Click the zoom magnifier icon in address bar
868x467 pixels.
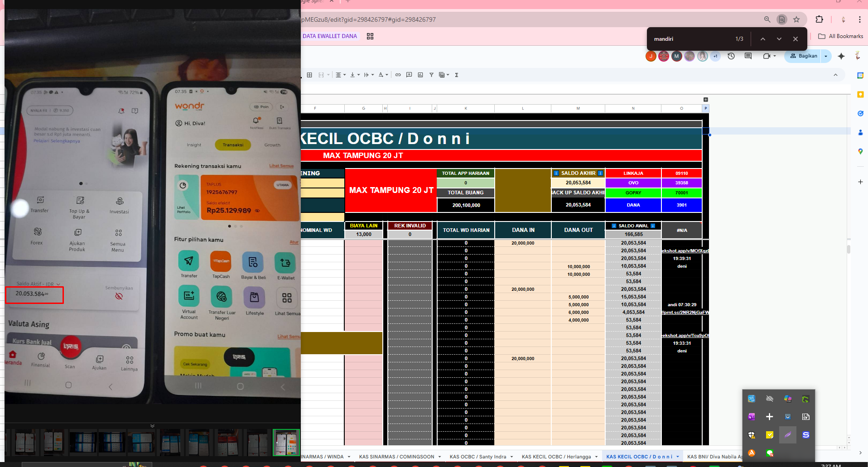tap(767, 19)
